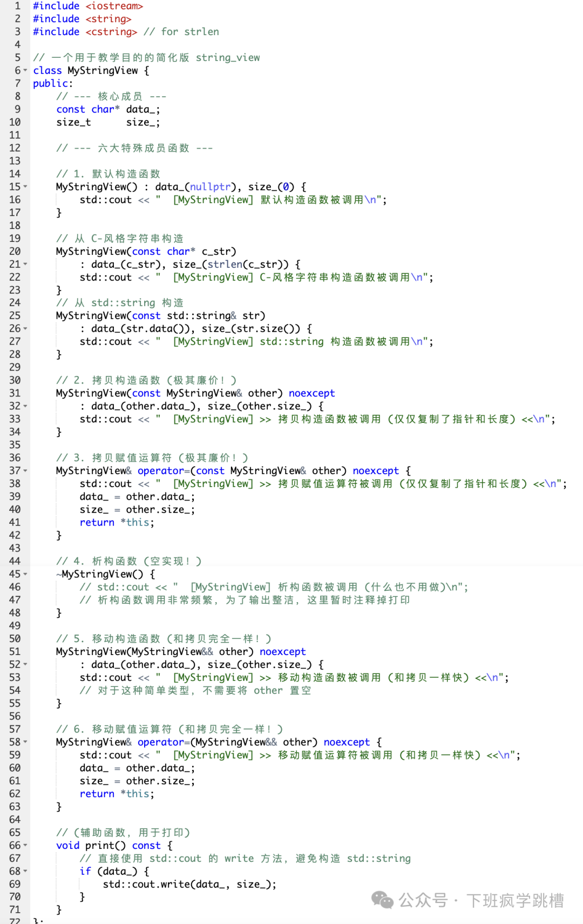Click the '~MyStringView()' destructor name
This screenshot has height=924, width=583.
(x=100, y=575)
